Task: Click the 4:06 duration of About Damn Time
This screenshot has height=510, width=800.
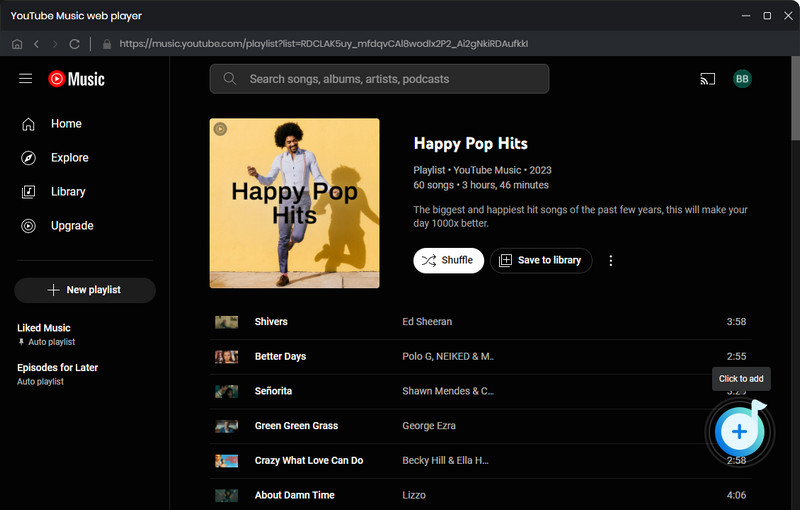Action: (736, 495)
